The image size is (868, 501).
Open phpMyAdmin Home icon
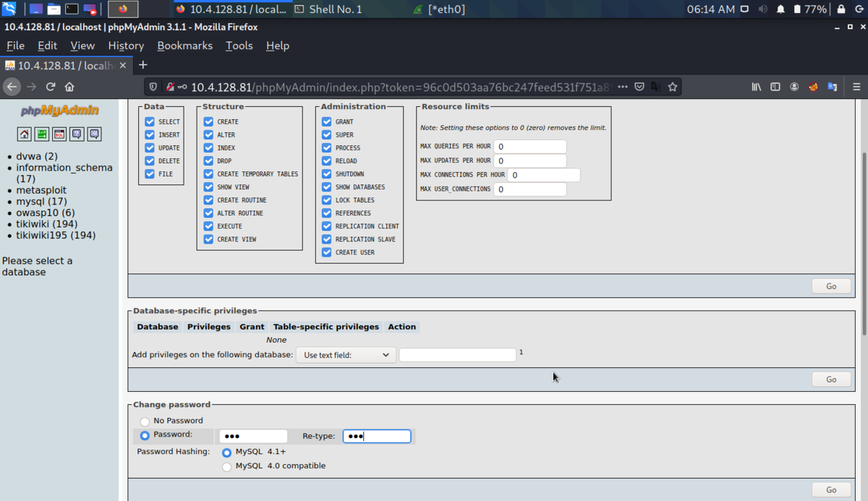[x=25, y=134]
